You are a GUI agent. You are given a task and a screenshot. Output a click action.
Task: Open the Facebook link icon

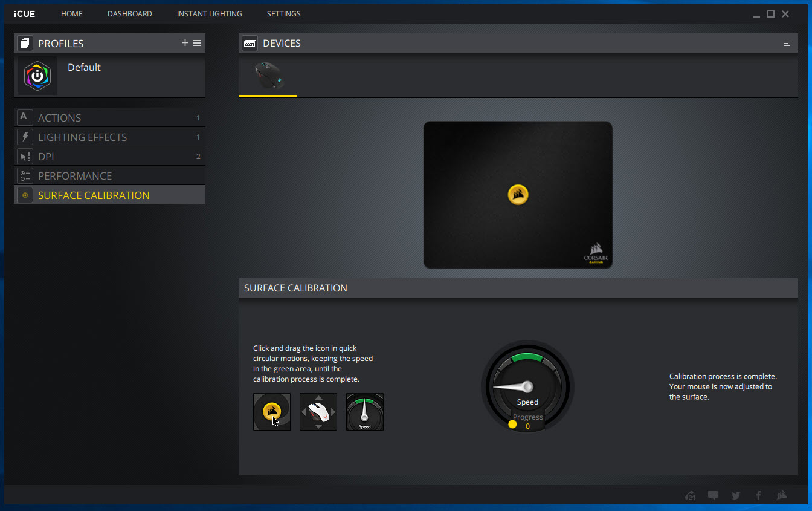(759, 495)
